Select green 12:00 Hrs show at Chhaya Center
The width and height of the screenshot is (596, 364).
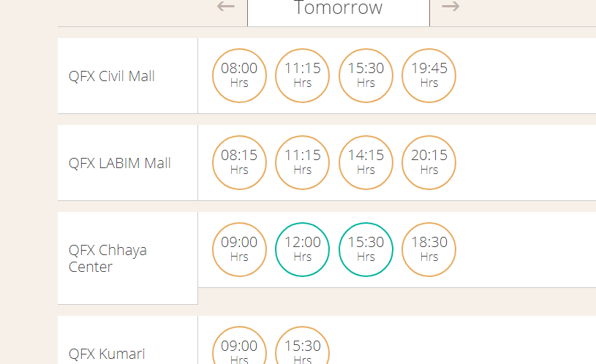coord(303,250)
